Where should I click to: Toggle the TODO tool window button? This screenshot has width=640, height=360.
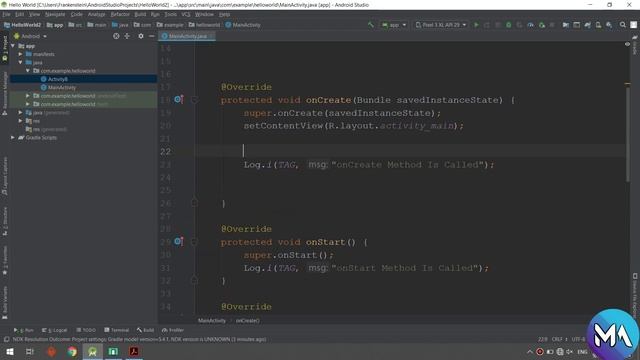[86, 330]
